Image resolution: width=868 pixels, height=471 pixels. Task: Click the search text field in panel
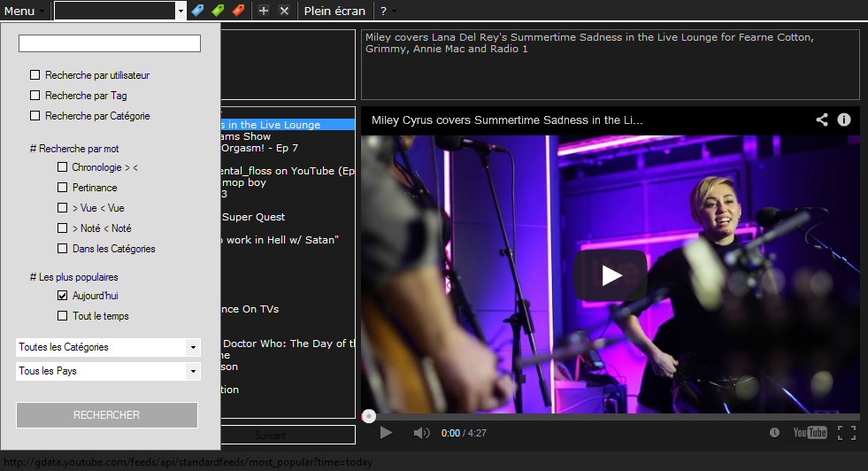click(x=110, y=43)
